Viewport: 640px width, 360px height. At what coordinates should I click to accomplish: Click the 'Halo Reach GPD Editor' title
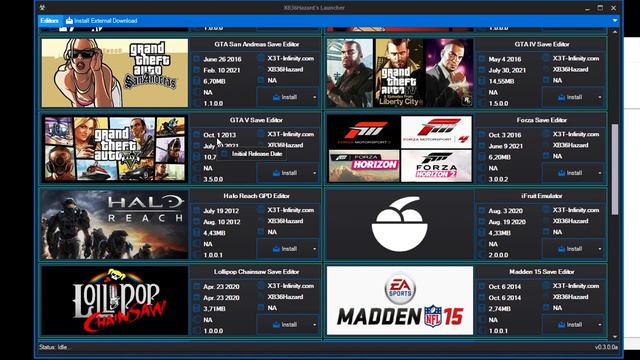point(256,196)
